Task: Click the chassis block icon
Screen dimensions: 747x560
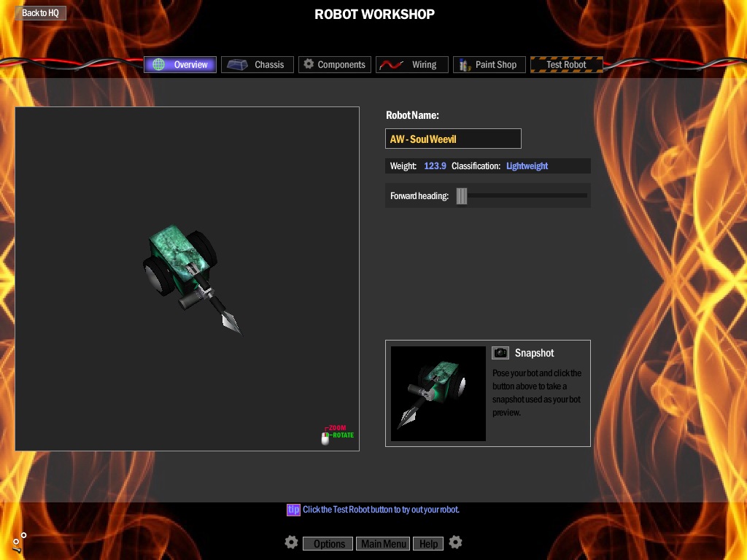Action: [x=237, y=64]
